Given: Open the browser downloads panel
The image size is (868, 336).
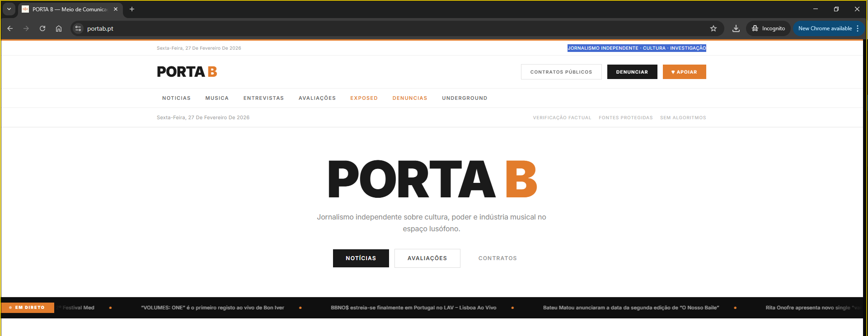Looking at the screenshot, I should (736, 28).
